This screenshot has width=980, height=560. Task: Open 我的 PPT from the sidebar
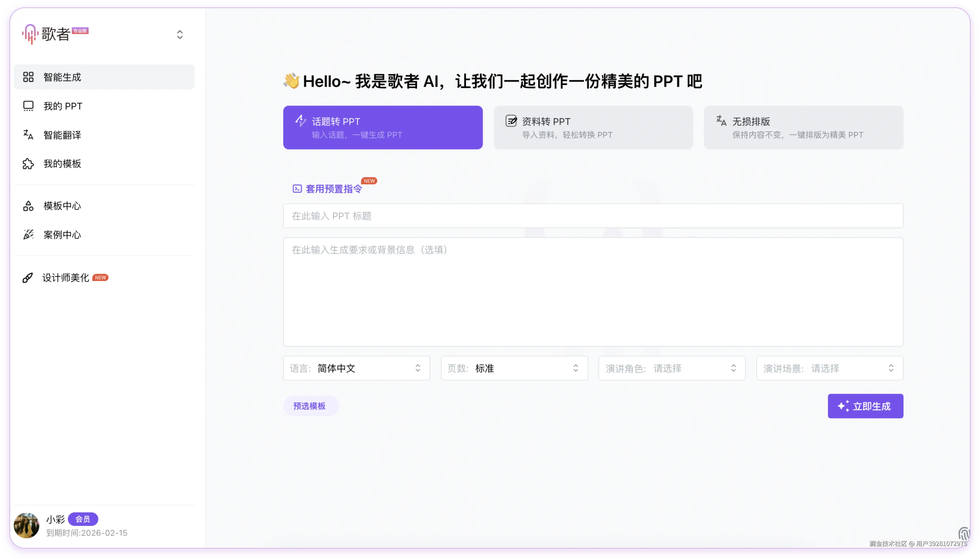point(63,106)
